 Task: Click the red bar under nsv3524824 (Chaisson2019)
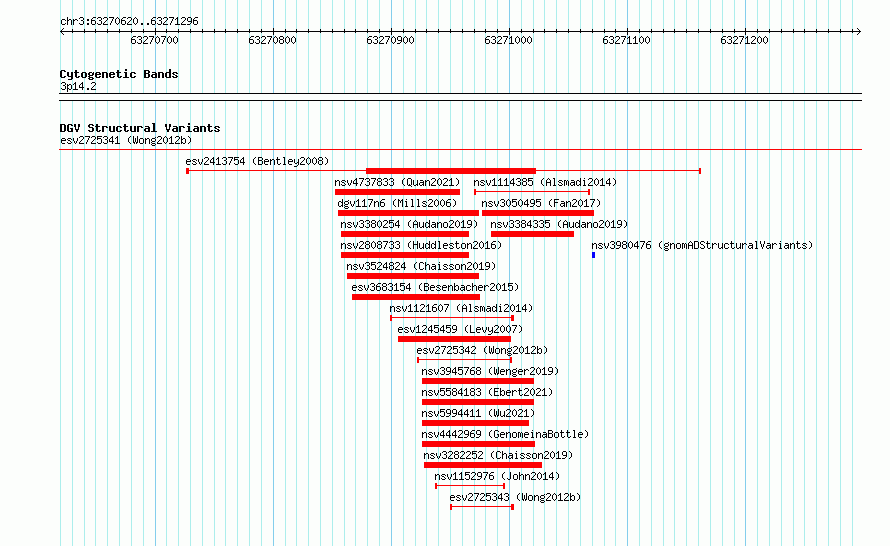[413, 276]
